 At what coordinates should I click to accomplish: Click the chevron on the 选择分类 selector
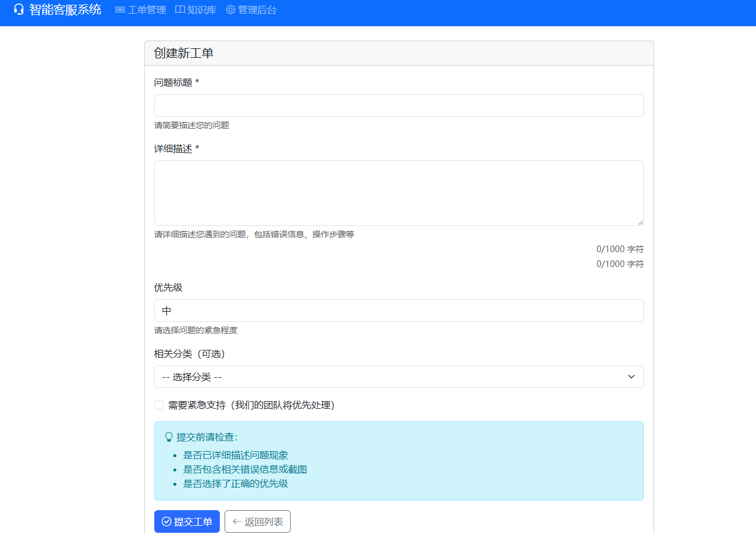click(632, 377)
